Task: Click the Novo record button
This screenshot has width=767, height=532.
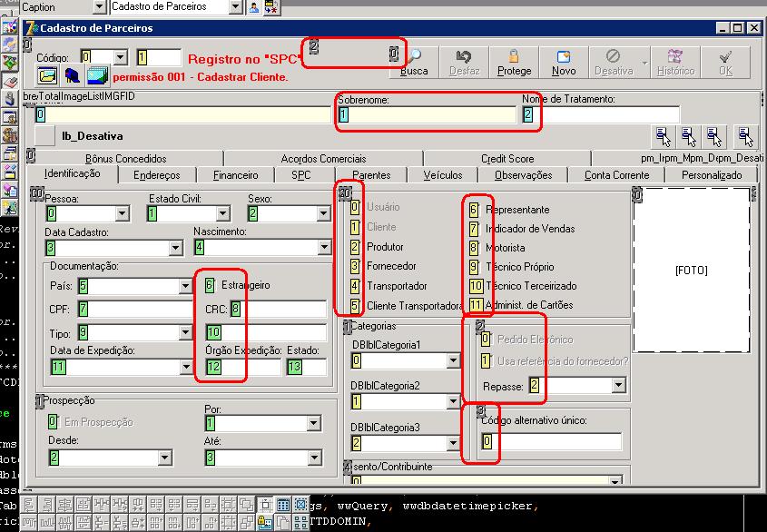Action: tap(564, 63)
